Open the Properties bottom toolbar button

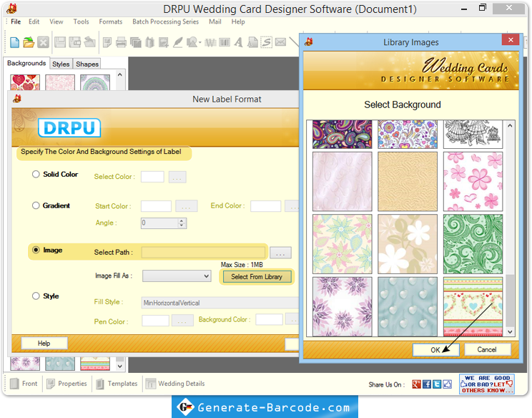pos(66,384)
